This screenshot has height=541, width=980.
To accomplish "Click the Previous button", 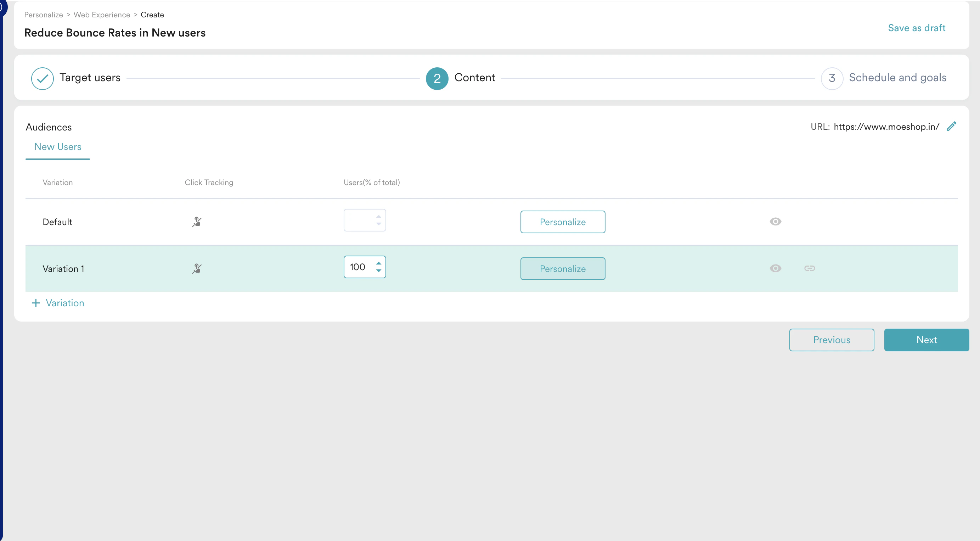I will pos(831,340).
